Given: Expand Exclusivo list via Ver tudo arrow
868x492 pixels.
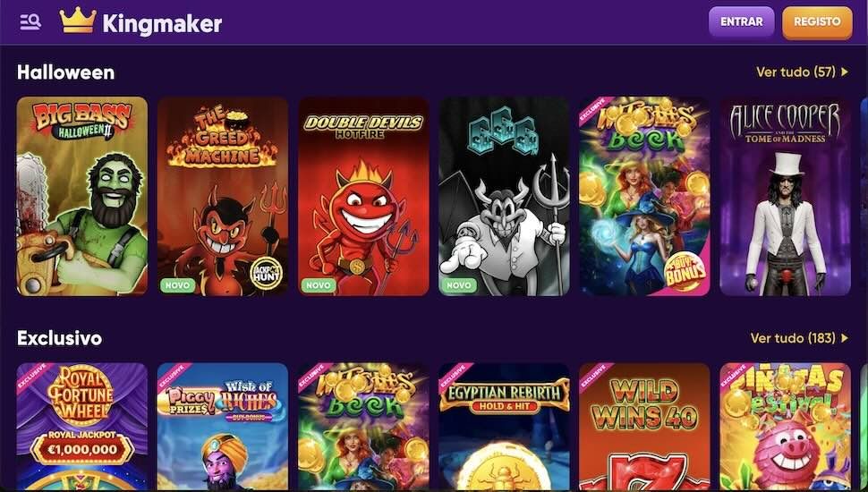Looking at the screenshot, I should pos(845,338).
